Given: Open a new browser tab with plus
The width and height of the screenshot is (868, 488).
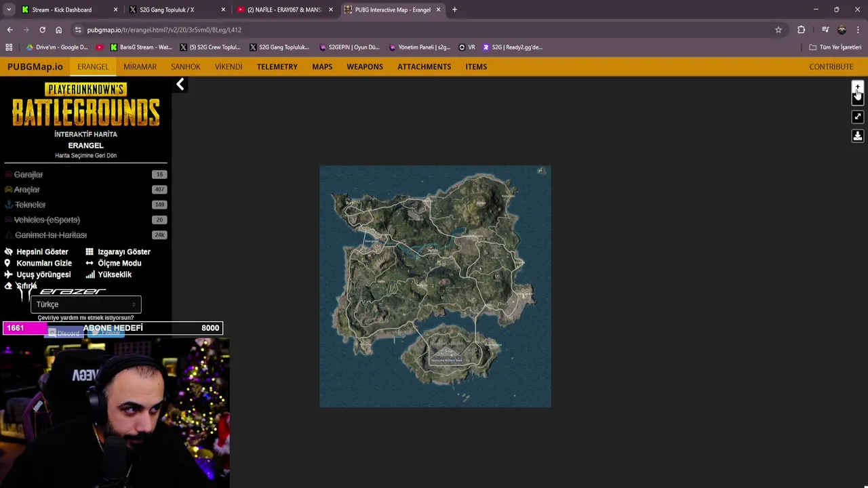Looking at the screenshot, I should point(454,9).
